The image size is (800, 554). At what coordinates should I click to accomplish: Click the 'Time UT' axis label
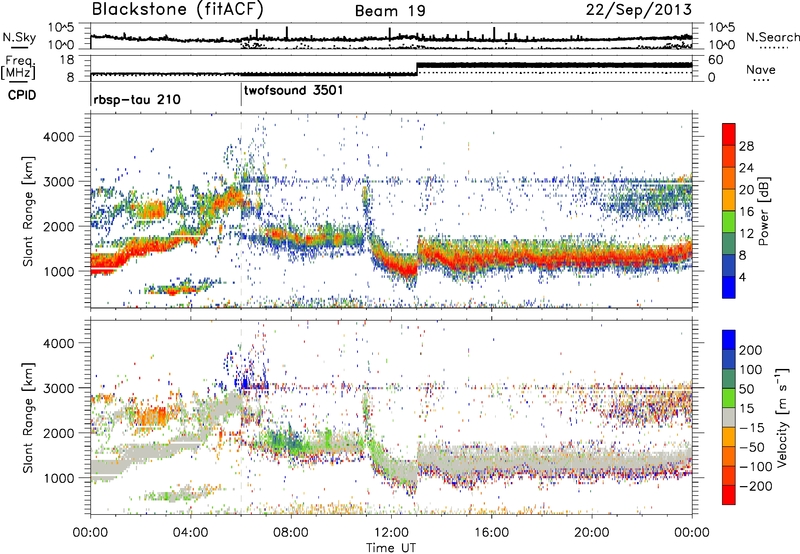click(x=391, y=547)
